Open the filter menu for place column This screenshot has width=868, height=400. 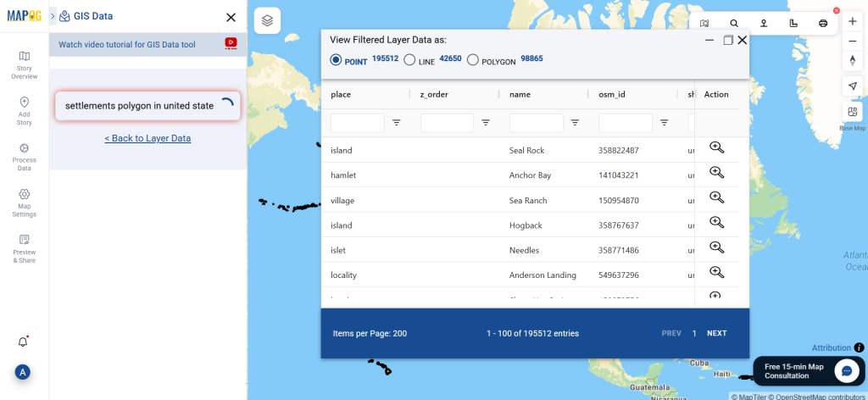pyautogui.click(x=397, y=123)
